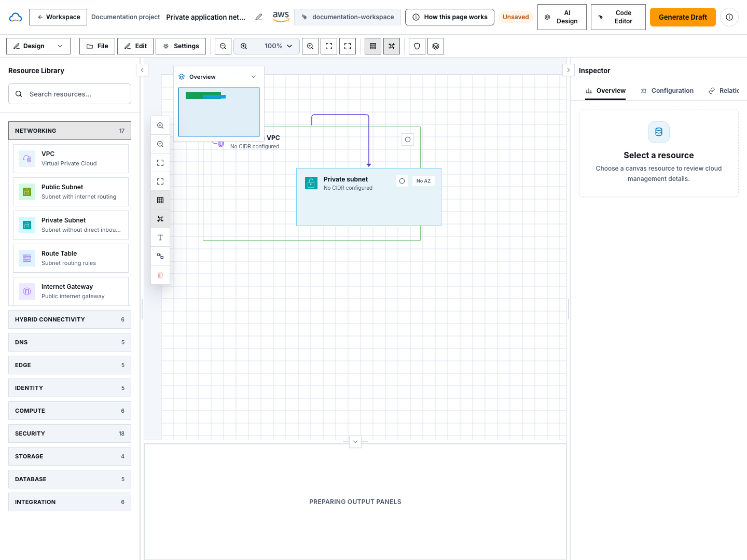Screen dimensions: 747x560
Task: Click the top toolbar fit-to-screen icon
Action: [x=329, y=46]
